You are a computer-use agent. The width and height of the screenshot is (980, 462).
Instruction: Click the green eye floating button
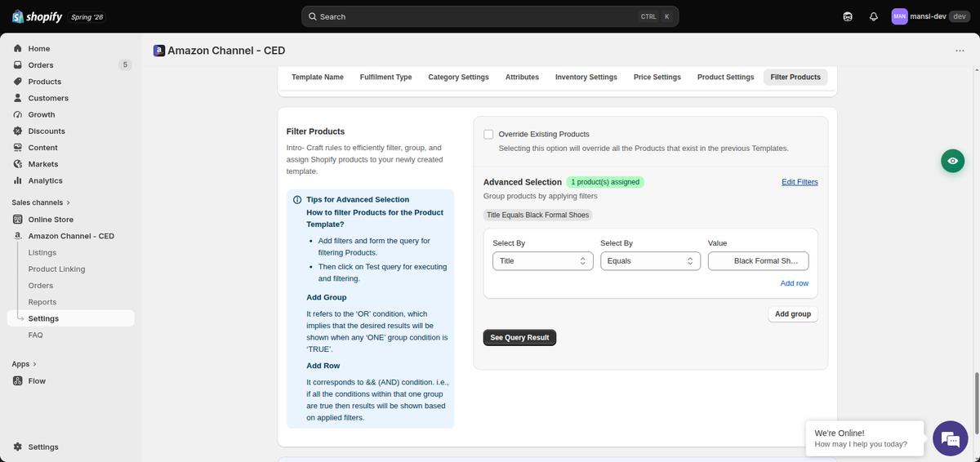(x=952, y=161)
